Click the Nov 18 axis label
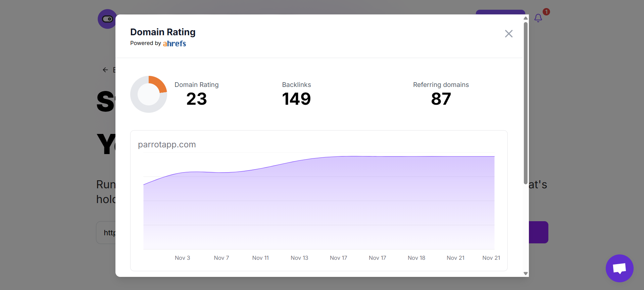The height and width of the screenshot is (290, 644). point(416,258)
